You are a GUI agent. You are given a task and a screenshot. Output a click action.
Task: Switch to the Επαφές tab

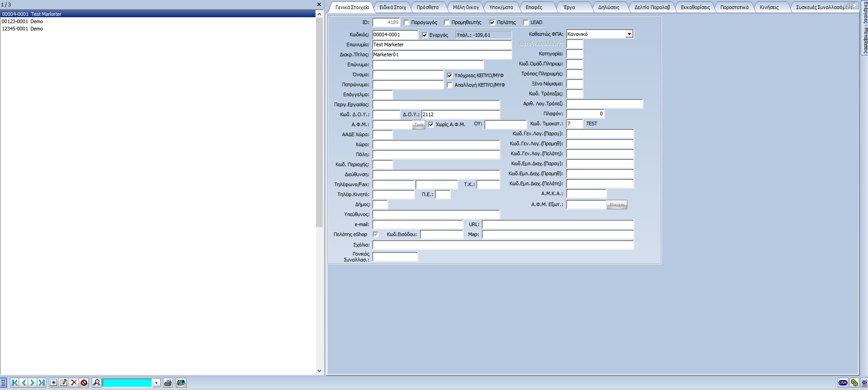coord(534,7)
